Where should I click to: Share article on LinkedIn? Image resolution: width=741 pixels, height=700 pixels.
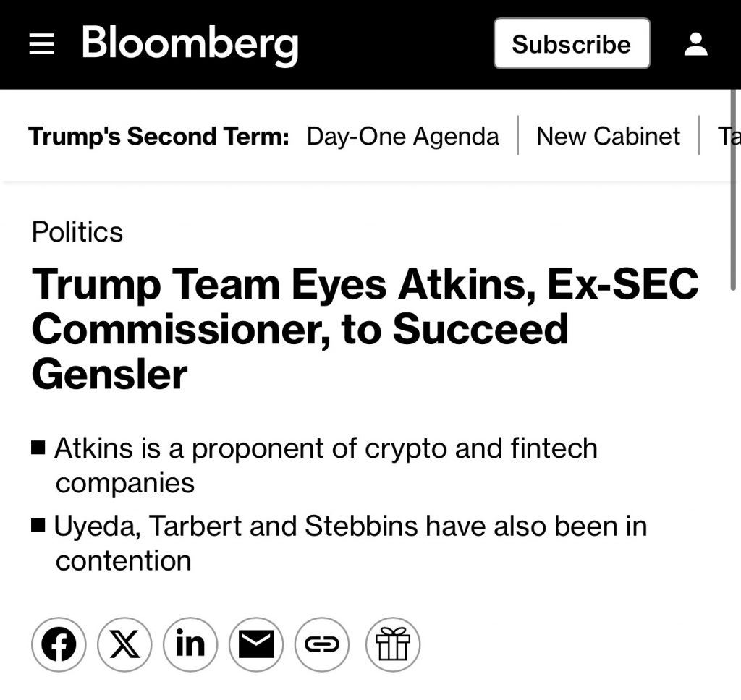click(190, 644)
